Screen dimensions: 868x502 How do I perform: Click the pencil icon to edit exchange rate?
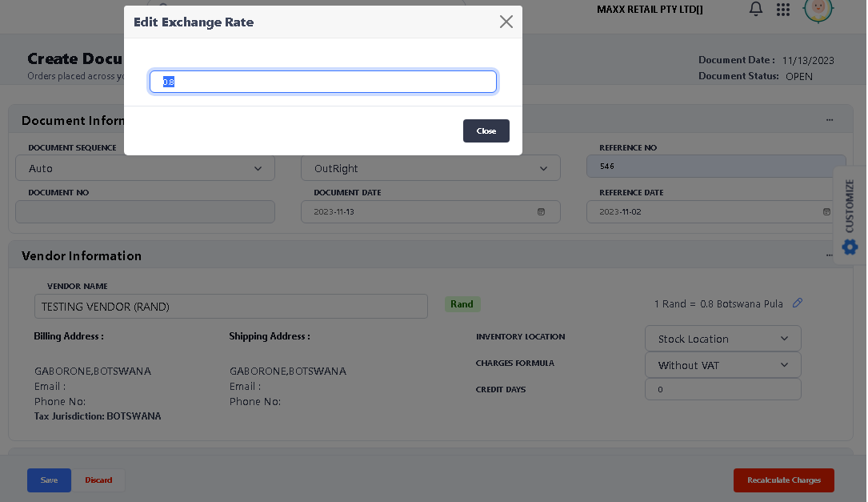point(797,303)
